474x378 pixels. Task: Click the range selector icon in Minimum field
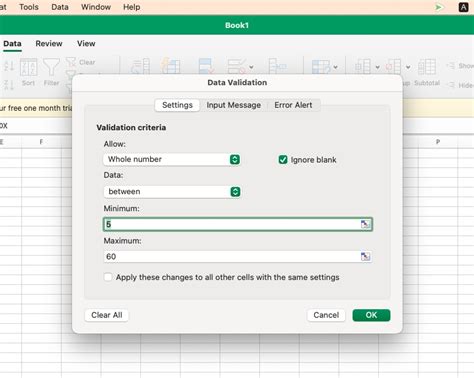tap(365, 224)
